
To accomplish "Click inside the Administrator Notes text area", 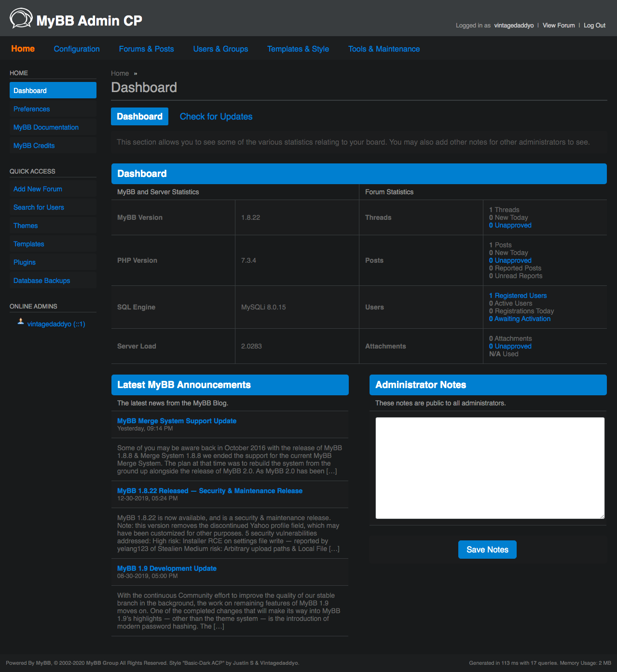I will tap(490, 468).
